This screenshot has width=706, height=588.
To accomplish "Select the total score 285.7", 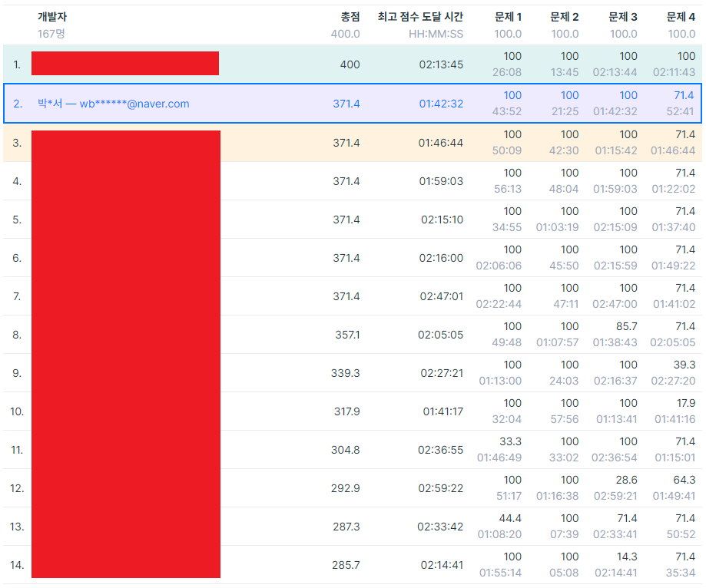I will 346,565.
